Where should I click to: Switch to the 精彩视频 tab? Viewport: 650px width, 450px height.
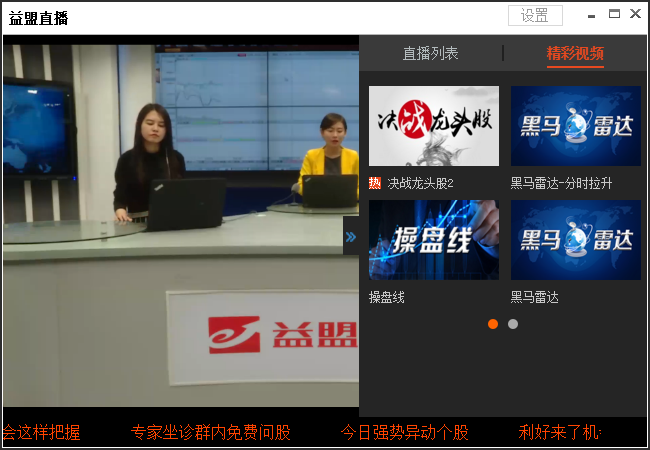tap(575, 53)
